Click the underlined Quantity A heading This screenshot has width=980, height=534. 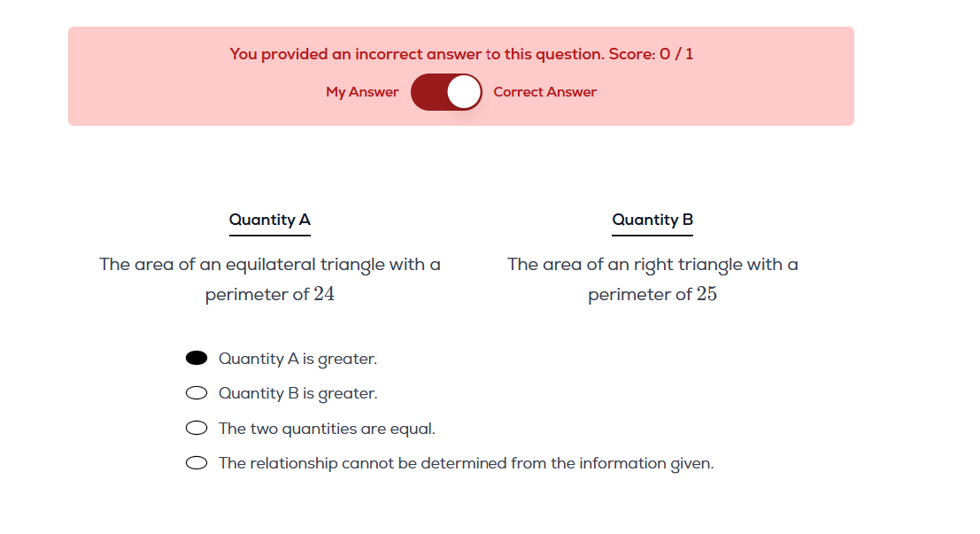point(269,220)
